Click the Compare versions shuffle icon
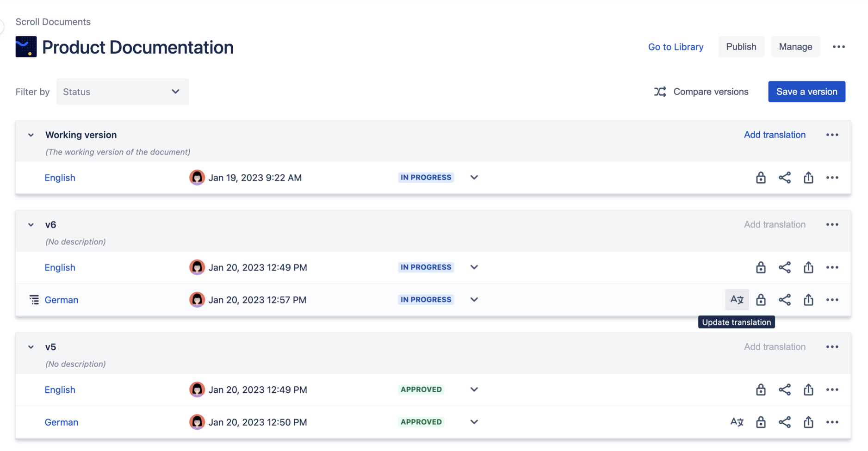 (x=660, y=92)
